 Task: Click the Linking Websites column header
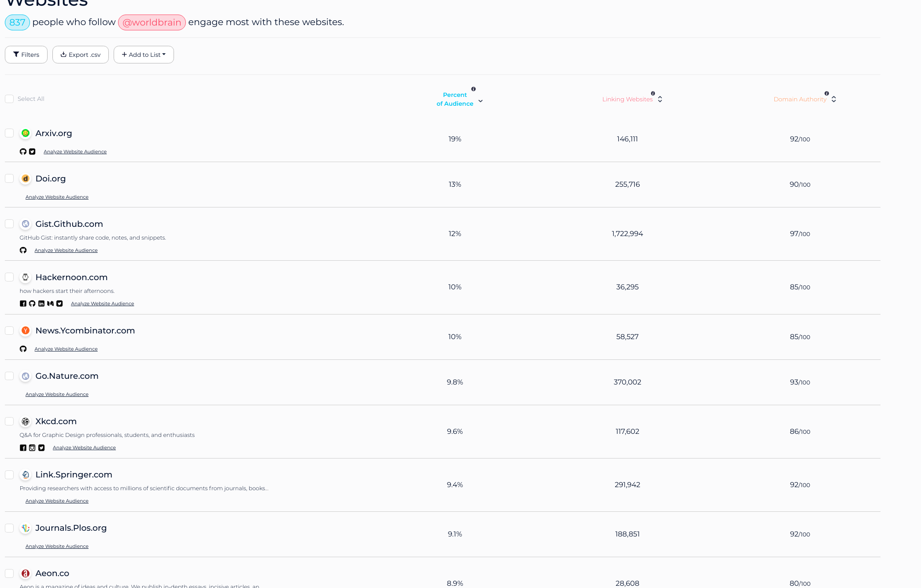(627, 99)
